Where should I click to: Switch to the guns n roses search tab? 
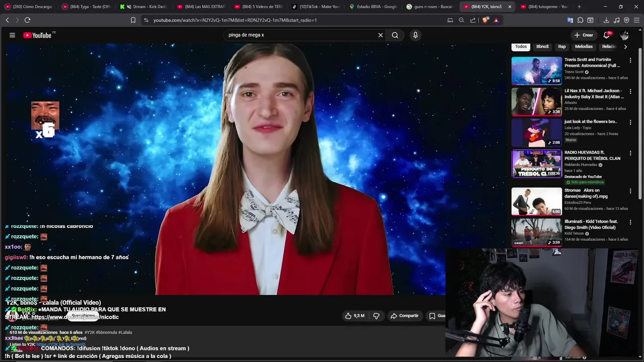tap(430, 7)
